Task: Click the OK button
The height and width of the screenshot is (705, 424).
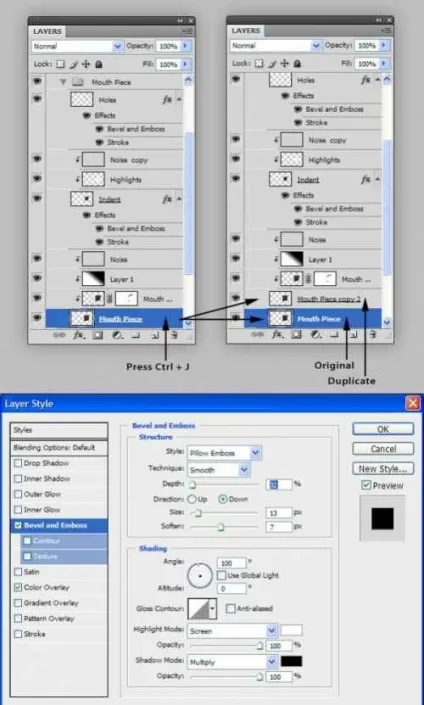Action: point(383,429)
